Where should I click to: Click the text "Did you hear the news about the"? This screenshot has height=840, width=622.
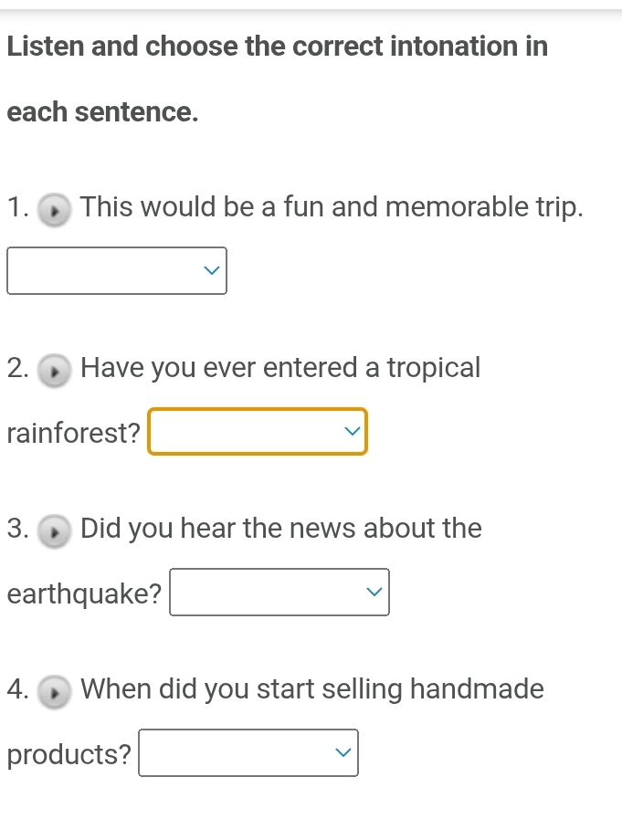coord(281,528)
